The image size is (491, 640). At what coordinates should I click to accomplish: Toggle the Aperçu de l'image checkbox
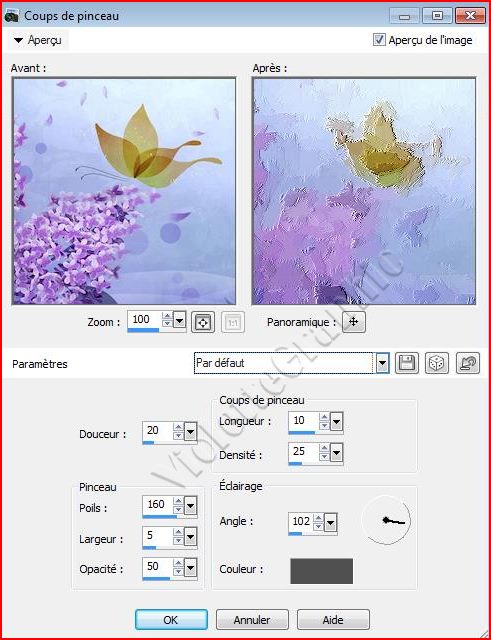(379, 40)
